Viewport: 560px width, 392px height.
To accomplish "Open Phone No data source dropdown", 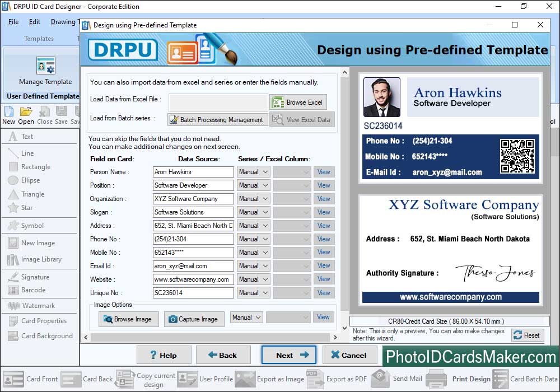I will point(253,239).
